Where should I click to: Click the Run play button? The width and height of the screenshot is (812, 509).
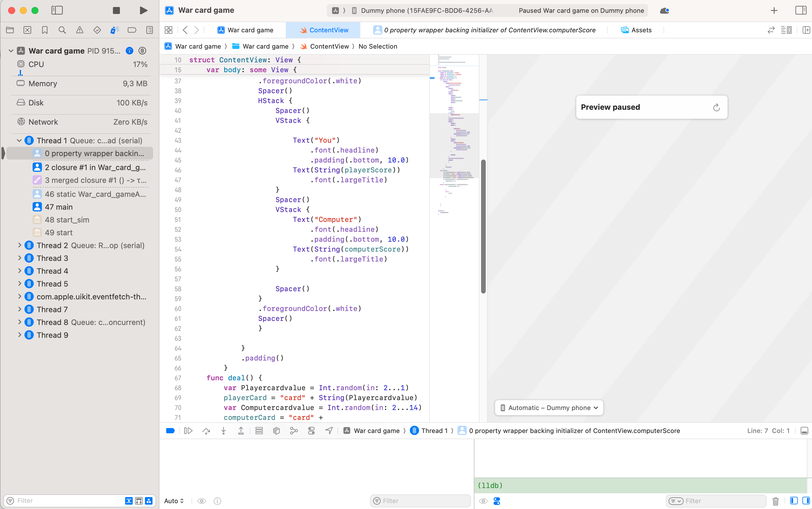[x=144, y=10]
